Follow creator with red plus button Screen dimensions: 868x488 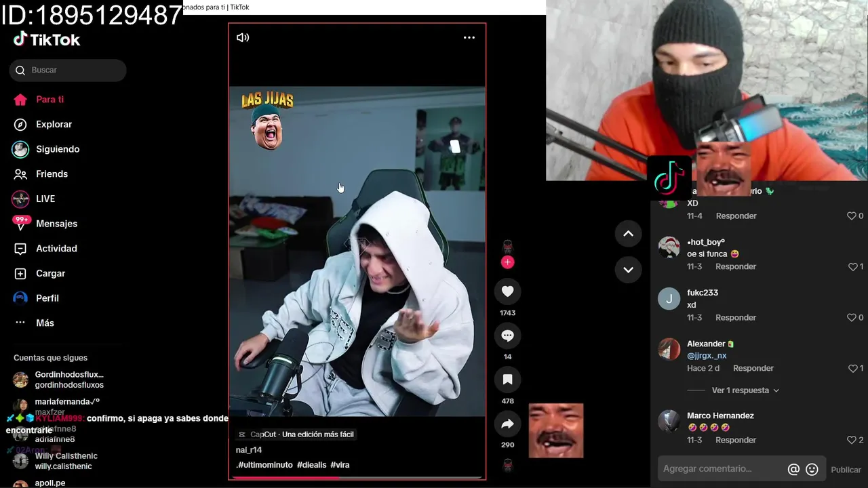(507, 262)
